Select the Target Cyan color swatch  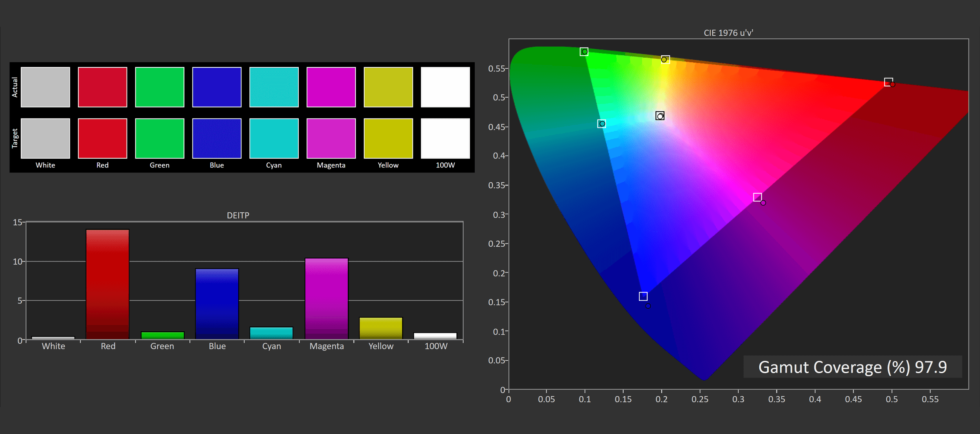click(274, 138)
